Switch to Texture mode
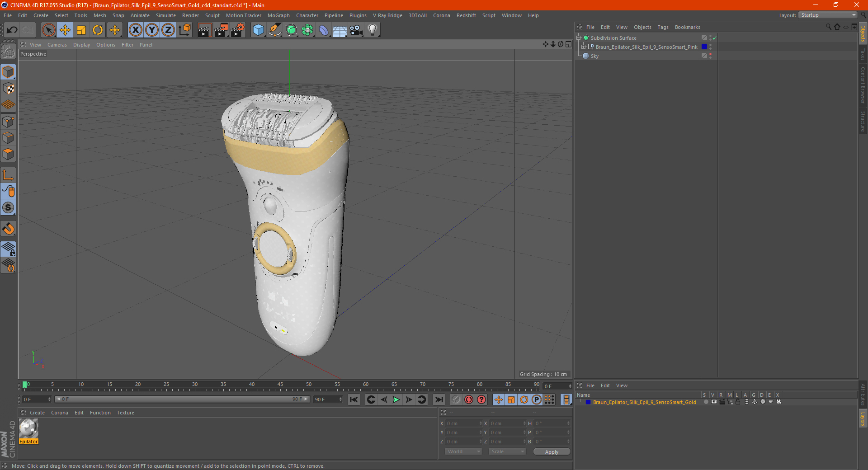 point(8,89)
